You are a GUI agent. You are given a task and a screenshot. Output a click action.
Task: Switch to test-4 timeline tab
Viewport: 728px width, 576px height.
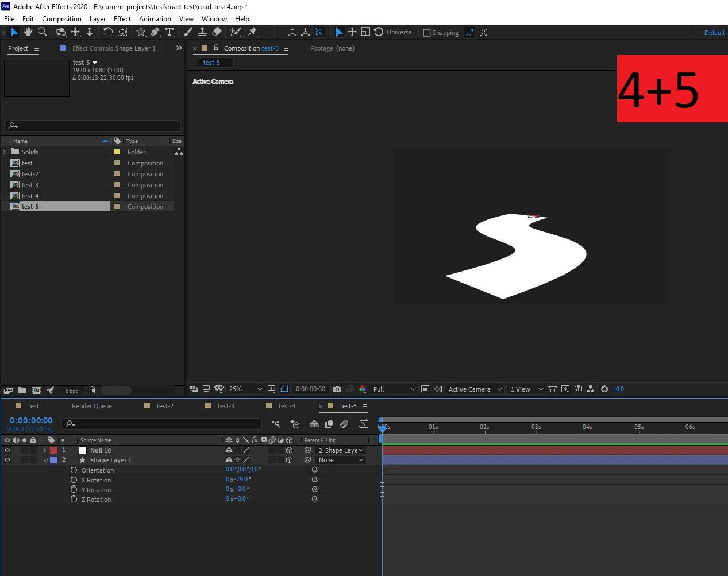pyautogui.click(x=287, y=406)
